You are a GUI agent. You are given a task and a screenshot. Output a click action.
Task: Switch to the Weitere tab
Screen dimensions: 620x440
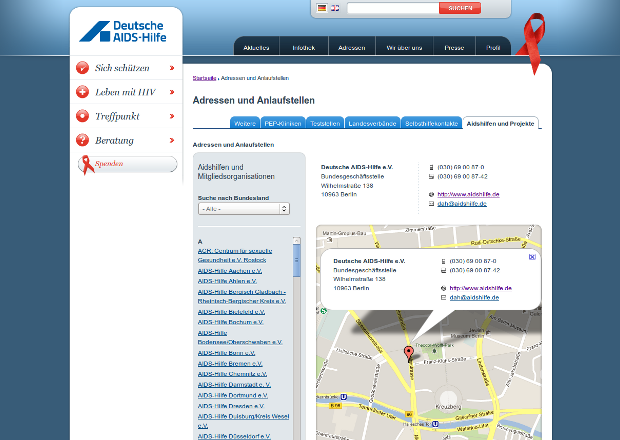tap(245, 123)
